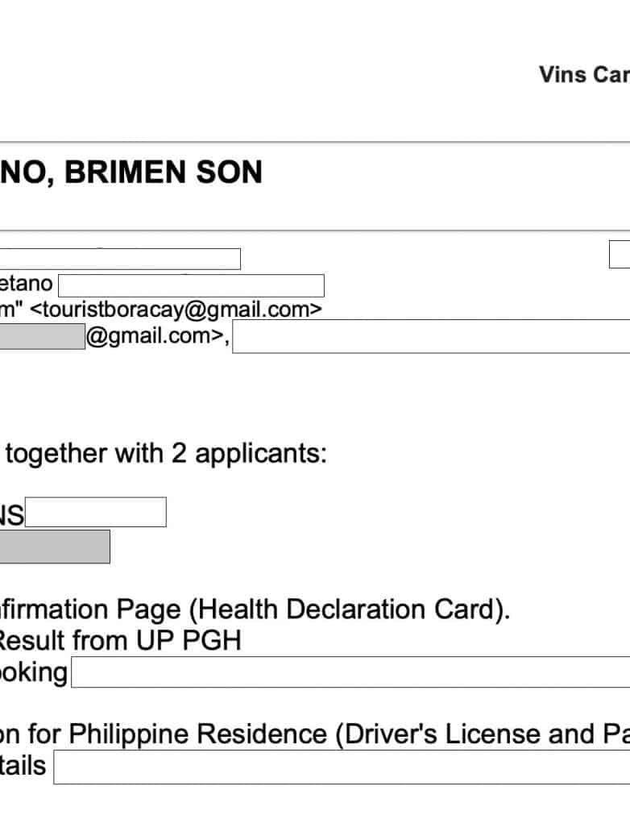Screen dimensions: 630x840
Task: Click the word "ooking" before the long box
Action: pos(34,672)
